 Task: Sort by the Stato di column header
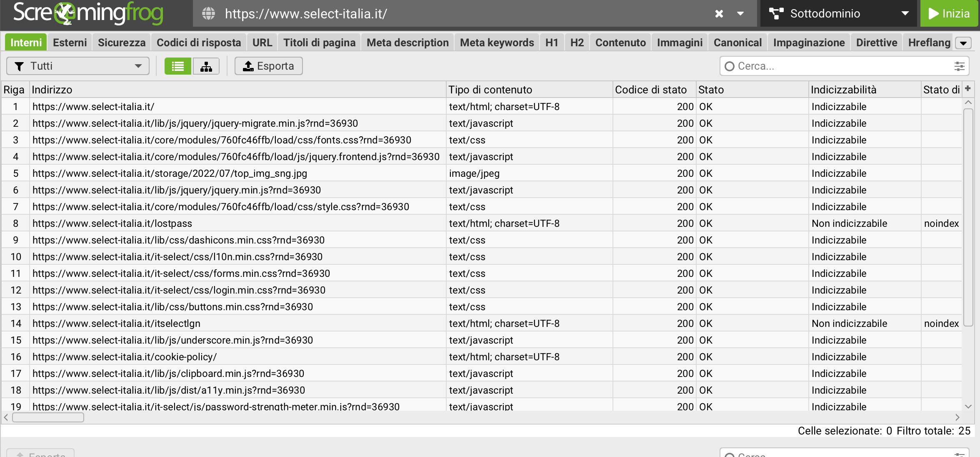(941, 90)
